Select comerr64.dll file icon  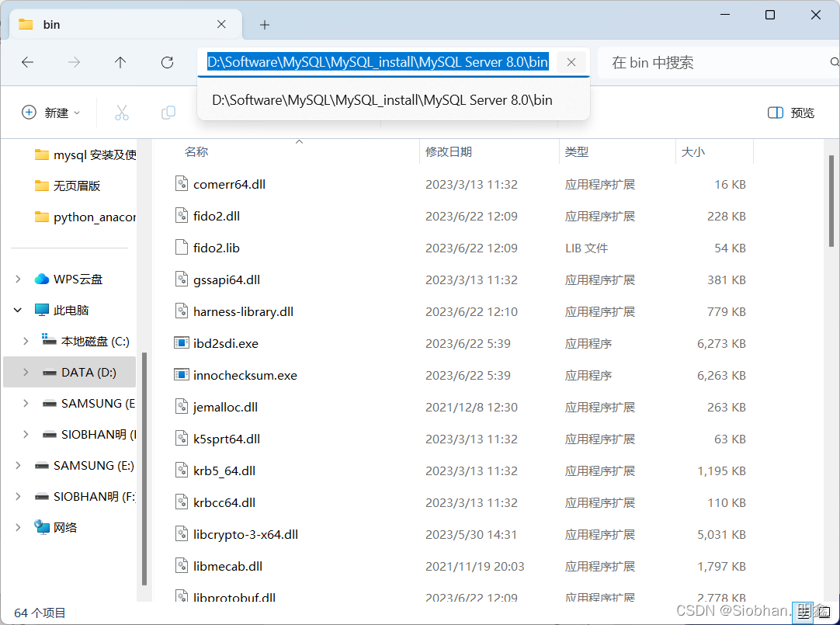point(182,184)
